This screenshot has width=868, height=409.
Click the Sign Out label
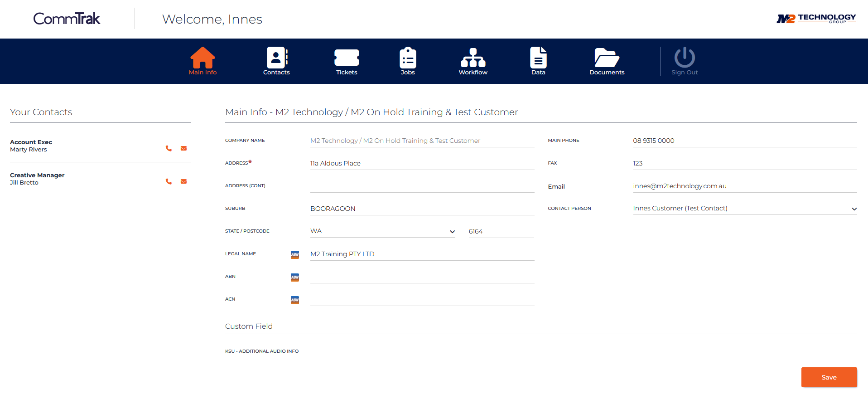pyautogui.click(x=685, y=73)
